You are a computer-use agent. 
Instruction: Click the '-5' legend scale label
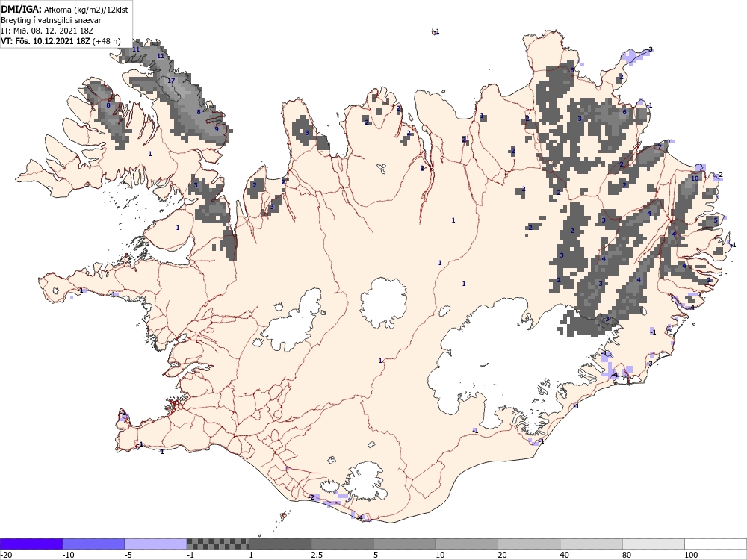point(129,555)
